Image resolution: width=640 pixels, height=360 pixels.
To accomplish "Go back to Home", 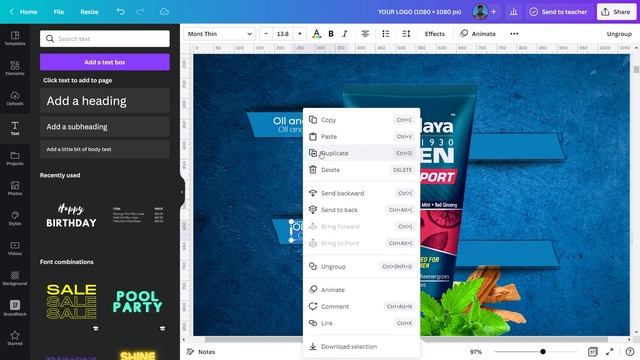I will [24, 12].
